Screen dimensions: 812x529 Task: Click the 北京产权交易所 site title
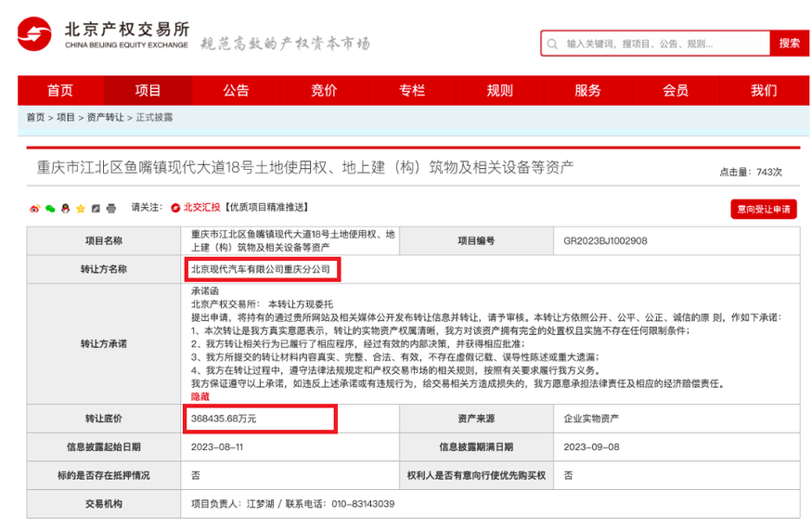click(127, 30)
